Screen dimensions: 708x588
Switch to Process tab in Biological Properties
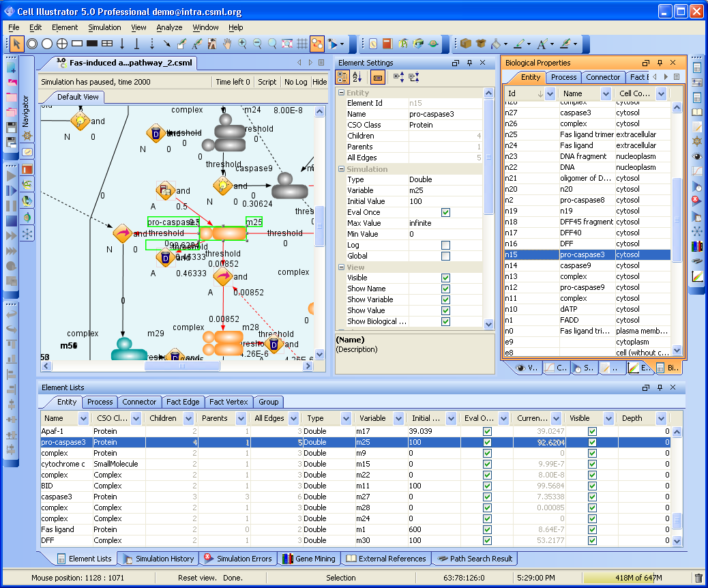click(563, 77)
